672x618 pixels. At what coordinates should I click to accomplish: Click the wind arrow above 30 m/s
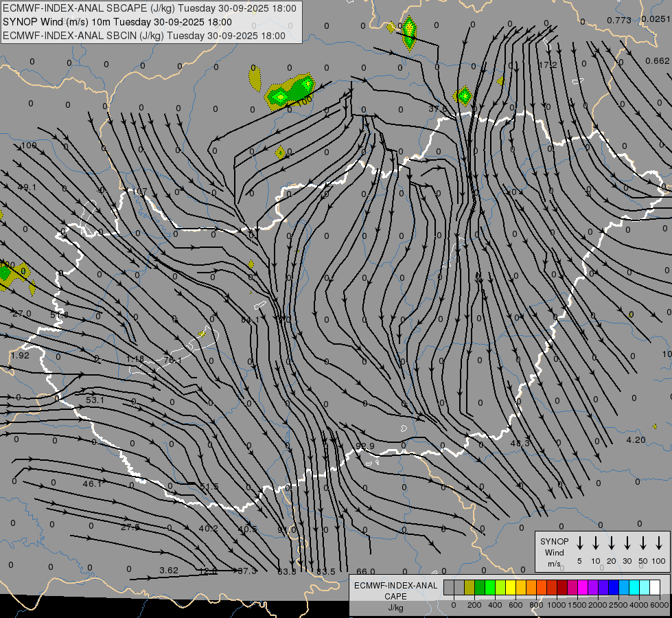(627, 543)
